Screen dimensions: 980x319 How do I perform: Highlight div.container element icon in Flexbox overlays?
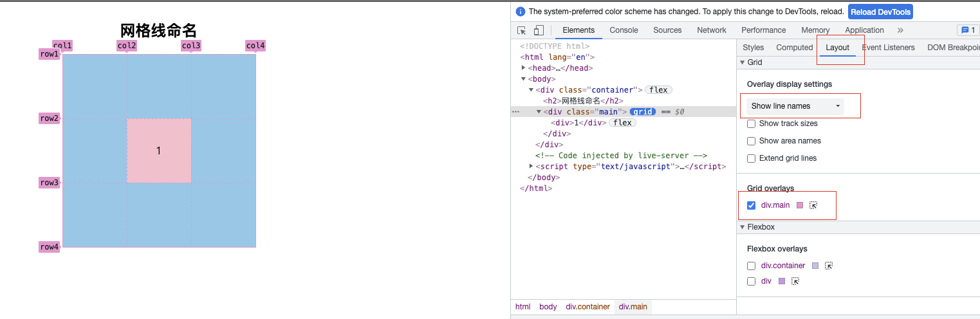829,266
